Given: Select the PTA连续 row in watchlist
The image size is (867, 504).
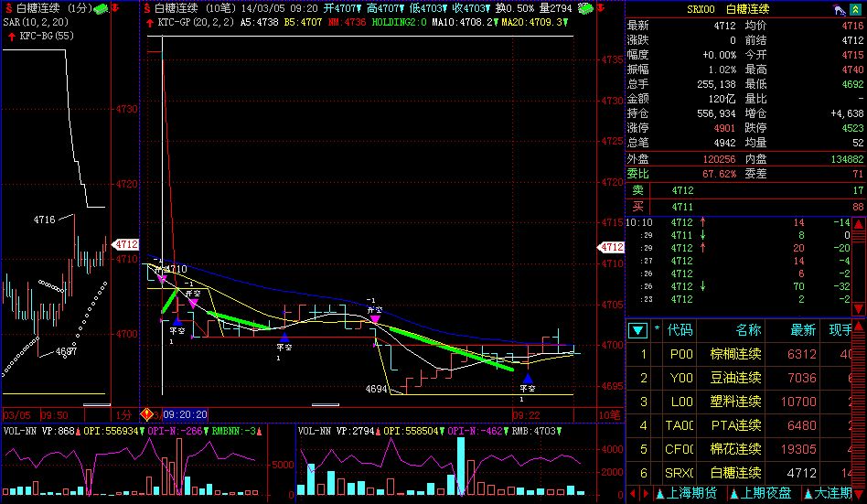Looking at the screenshot, I should pos(739,425).
